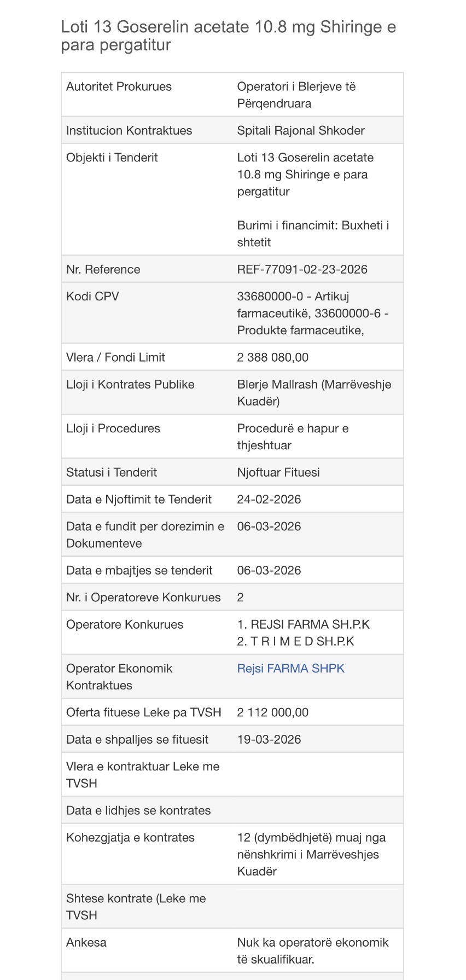Image resolution: width=466 pixels, height=980 pixels.
Task: Select the Procedurë e hapur e thjeshtuar value
Action: tap(293, 437)
